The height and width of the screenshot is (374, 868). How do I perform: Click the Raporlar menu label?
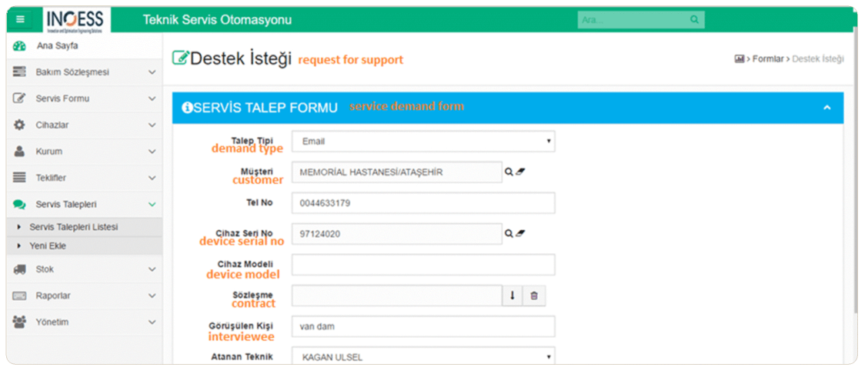coord(53,296)
